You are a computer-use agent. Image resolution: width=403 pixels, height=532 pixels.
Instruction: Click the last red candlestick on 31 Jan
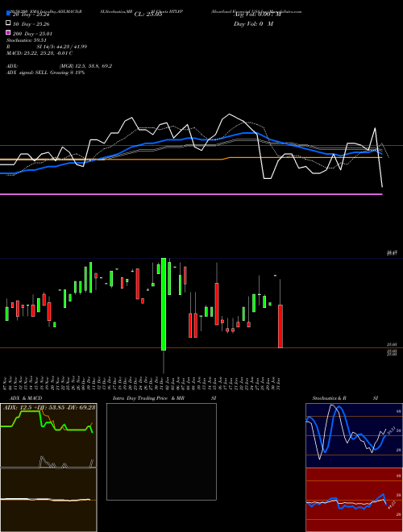pyautogui.click(x=280, y=326)
